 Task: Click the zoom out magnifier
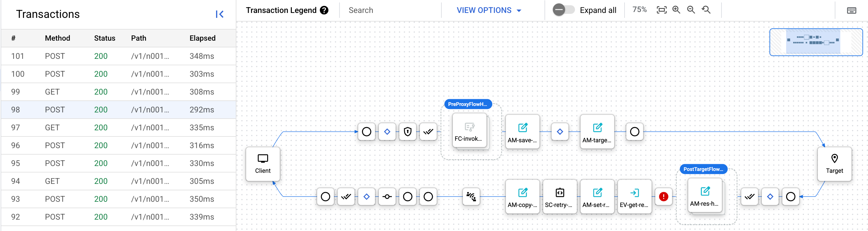pyautogui.click(x=691, y=10)
